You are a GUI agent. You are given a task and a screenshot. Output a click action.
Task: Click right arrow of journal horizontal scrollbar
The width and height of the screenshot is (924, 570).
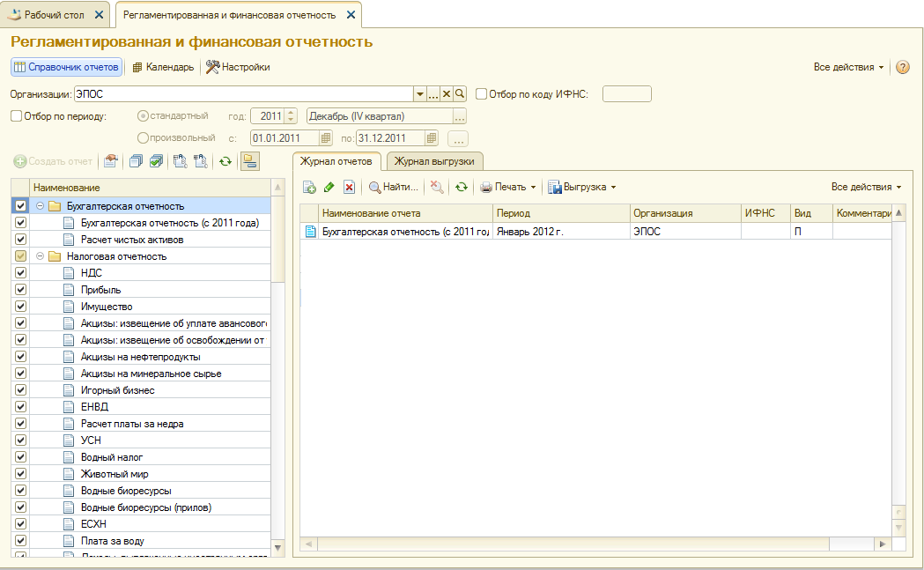click(883, 544)
